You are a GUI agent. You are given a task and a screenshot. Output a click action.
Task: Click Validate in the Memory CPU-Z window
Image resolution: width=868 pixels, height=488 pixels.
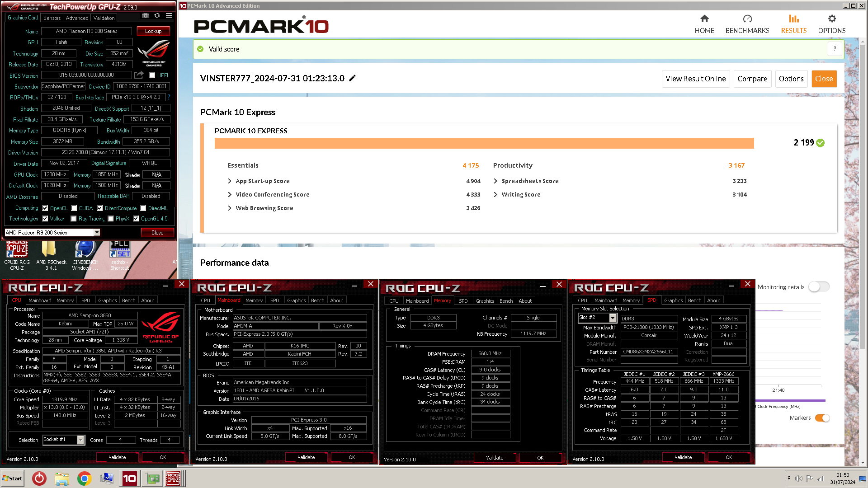[494, 458]
